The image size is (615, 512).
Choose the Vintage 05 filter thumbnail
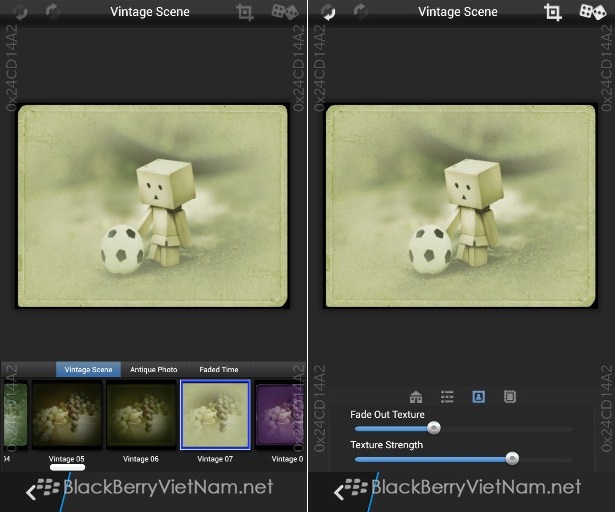(x=67, y=415)
